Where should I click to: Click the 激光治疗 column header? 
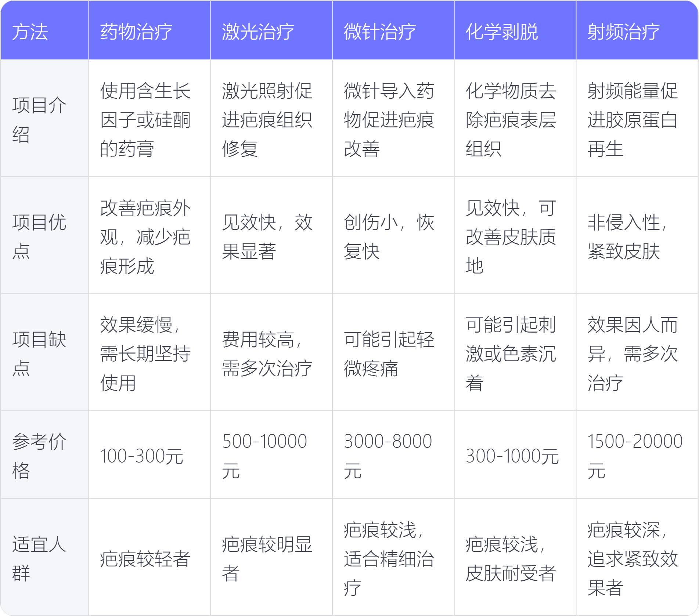coord(258,32)
